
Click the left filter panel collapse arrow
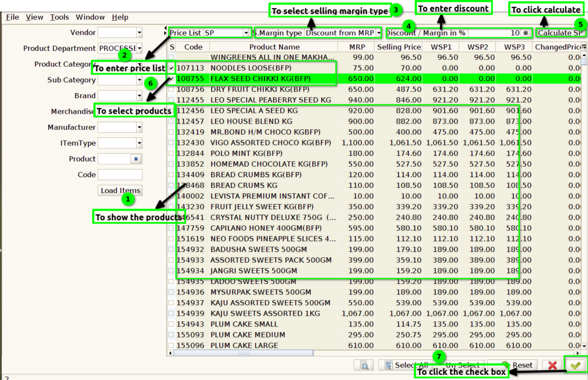tap(165, 28)
